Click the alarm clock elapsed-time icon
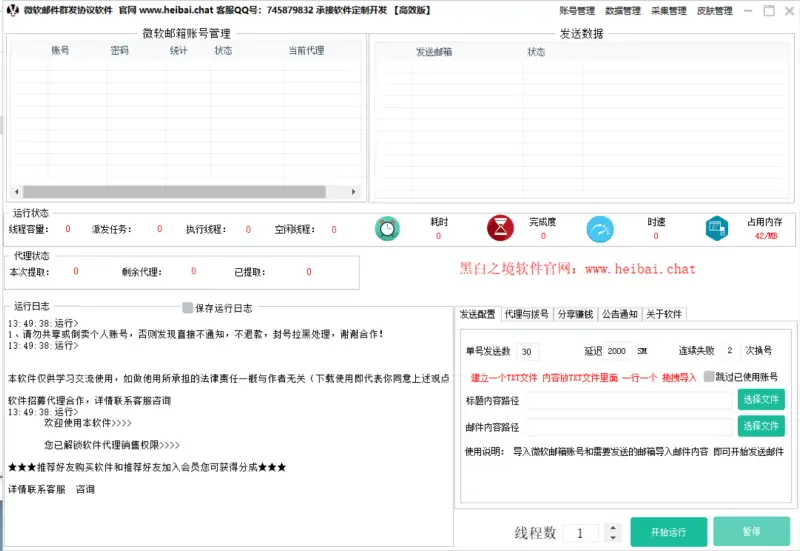The height and width of the screenshot is (551, 800). [x=387, y=229]
